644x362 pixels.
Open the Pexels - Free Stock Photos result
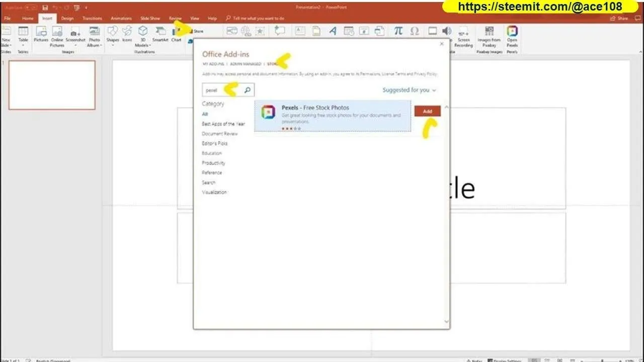[x=333, y=116]
